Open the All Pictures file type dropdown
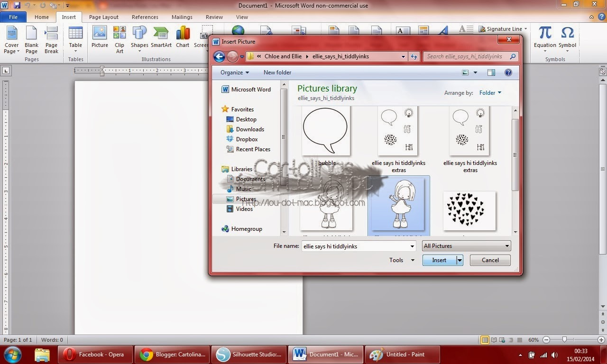The width and height of the screenshot is (607, 364). [x=467, y=246]
